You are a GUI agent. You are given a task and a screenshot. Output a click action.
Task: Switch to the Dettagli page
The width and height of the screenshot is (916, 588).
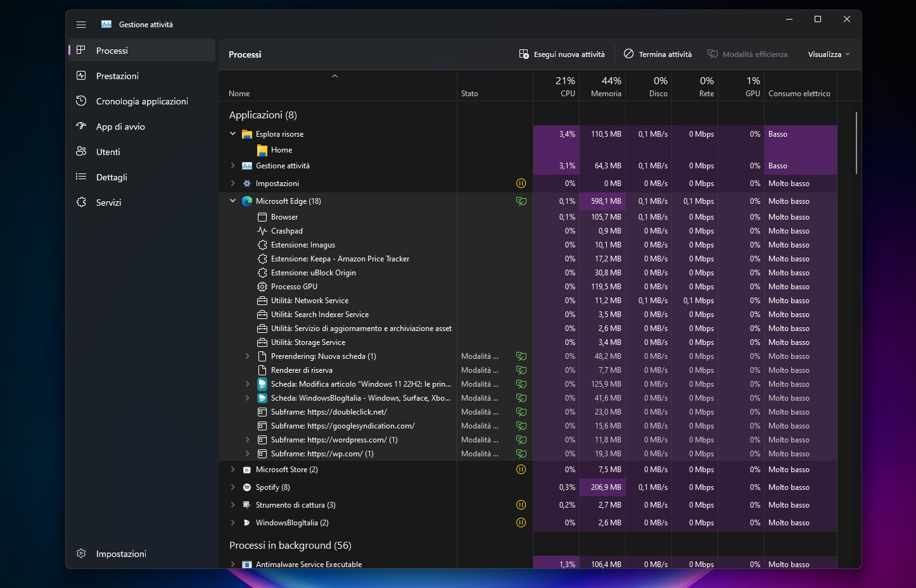click(x=142, y=177)
